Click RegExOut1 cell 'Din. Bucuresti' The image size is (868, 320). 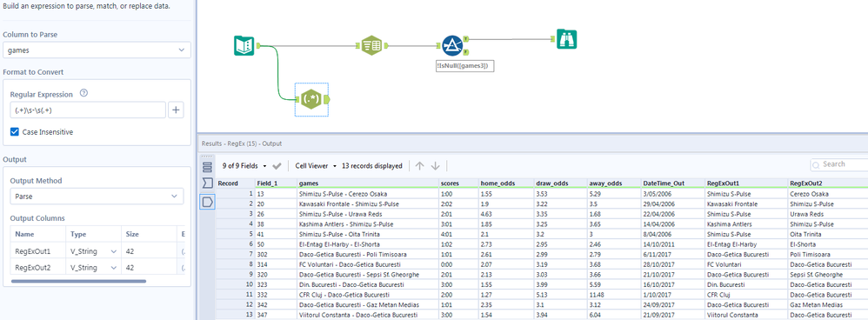coord(745,284)
